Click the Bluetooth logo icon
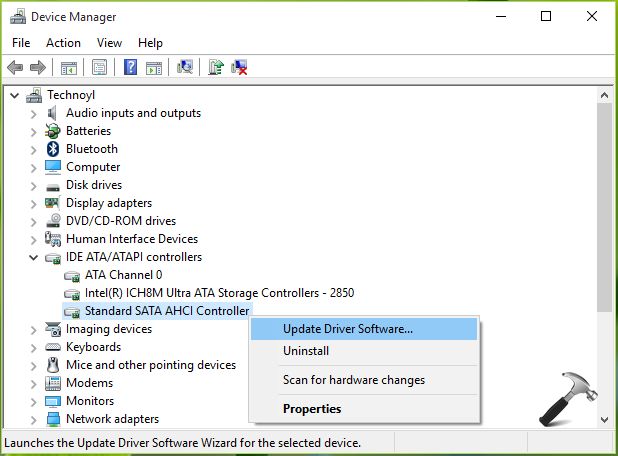 pyautogui.click(x=53, y=149)
